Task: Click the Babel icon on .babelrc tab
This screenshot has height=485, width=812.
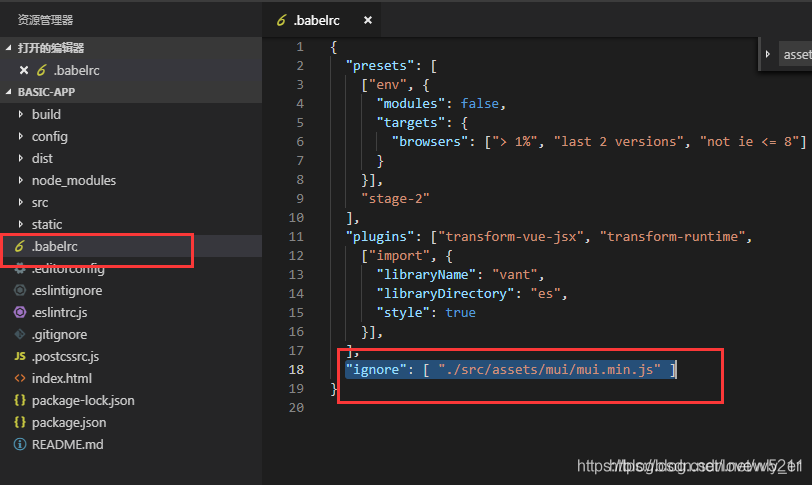Action: (x=281, y=20)
